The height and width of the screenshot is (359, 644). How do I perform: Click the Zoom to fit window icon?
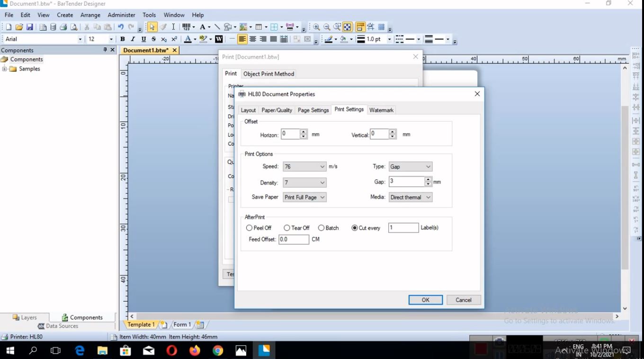point(347,27)
